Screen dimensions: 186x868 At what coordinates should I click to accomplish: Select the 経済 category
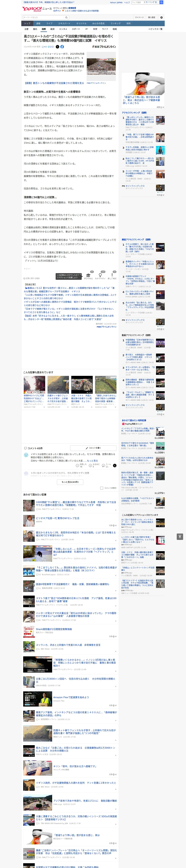[52, 29]
